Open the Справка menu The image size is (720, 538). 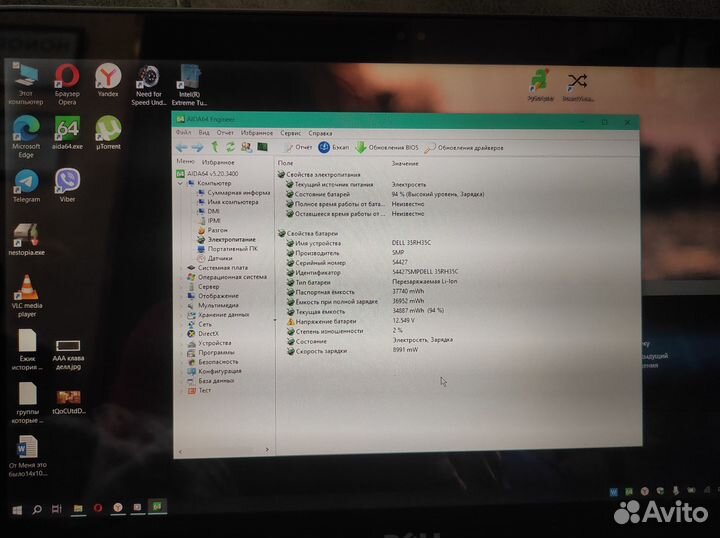[x=320, y=133]
